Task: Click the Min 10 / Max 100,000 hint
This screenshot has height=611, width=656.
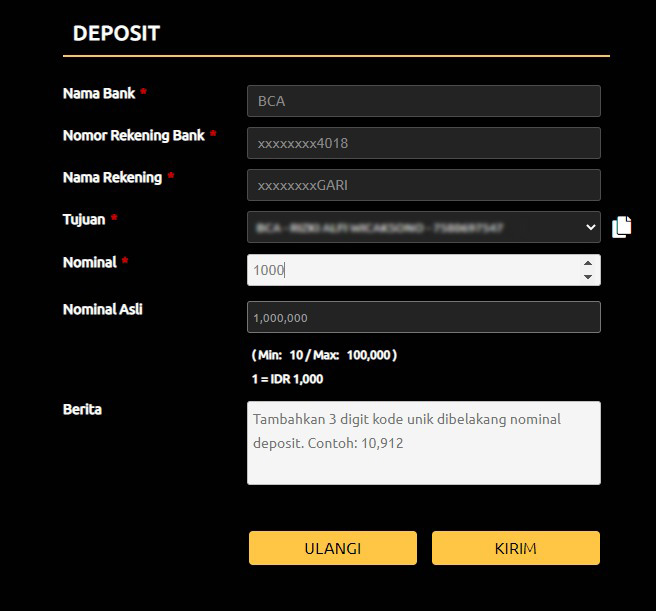Action: click(324, 355)
